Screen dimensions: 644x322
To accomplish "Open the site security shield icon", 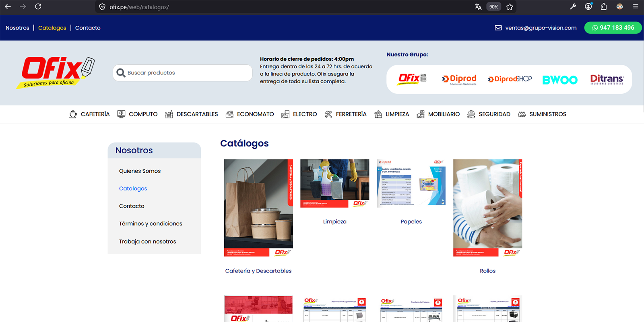I will pos(102,7).
